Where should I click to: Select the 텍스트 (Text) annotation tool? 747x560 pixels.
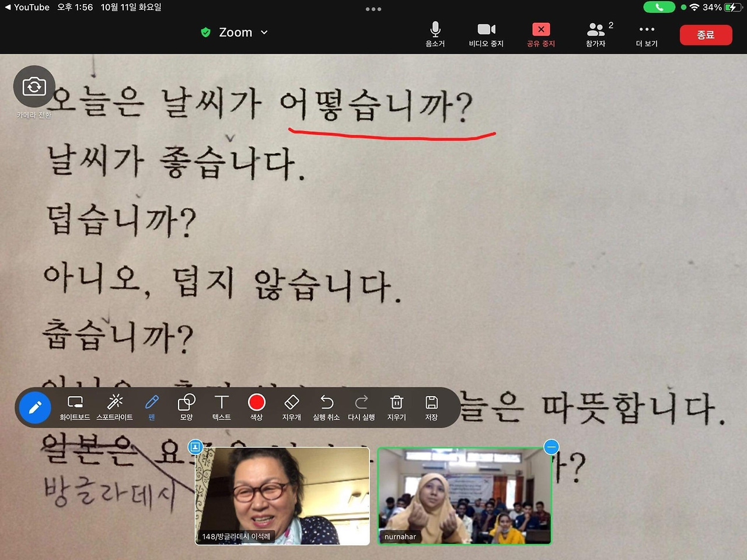point(221,407)
